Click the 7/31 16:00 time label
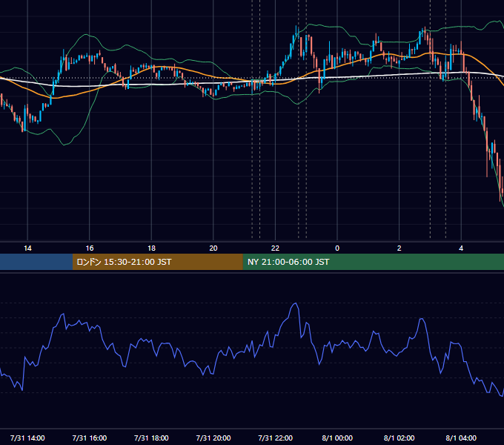Image resolution: width=504 pixels, height=445 pixels. [90, 438]
